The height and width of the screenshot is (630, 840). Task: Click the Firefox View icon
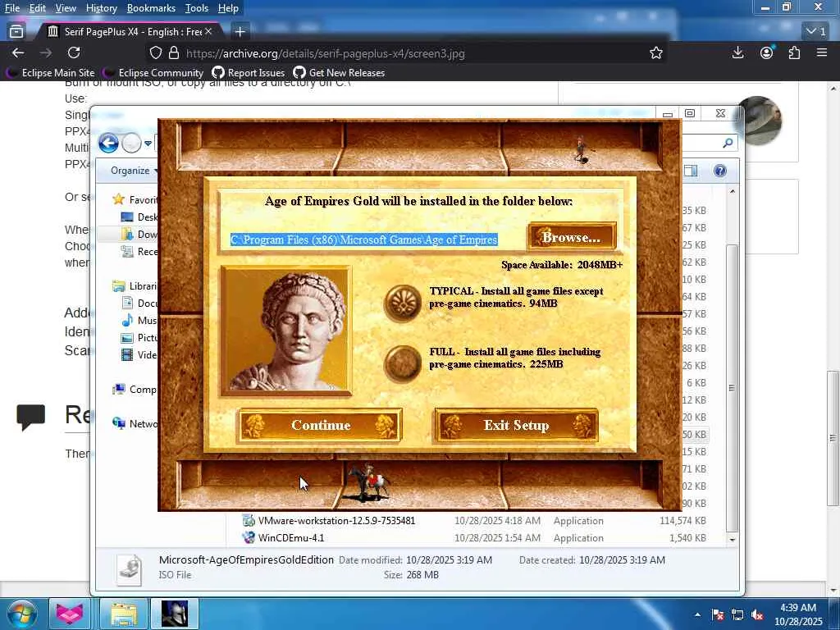(x=16, y=32)
